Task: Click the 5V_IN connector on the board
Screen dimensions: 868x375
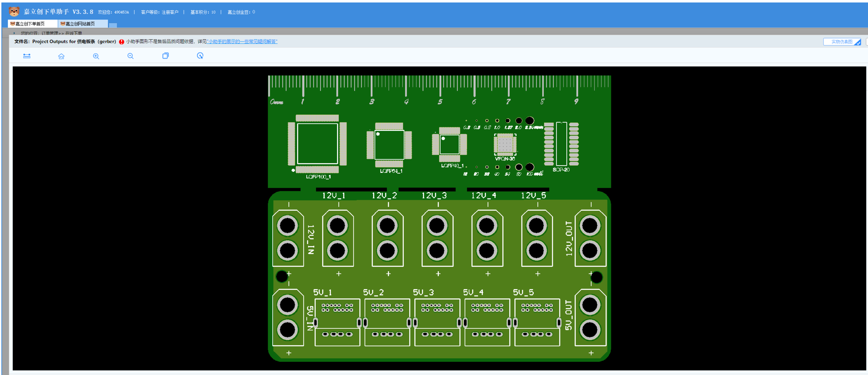Action: 288,317
